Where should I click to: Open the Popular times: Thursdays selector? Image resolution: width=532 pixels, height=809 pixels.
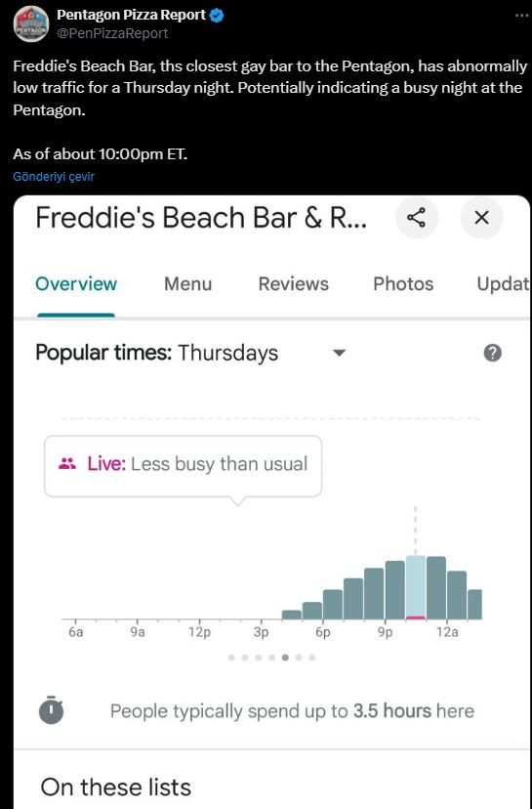pos(190,354)
